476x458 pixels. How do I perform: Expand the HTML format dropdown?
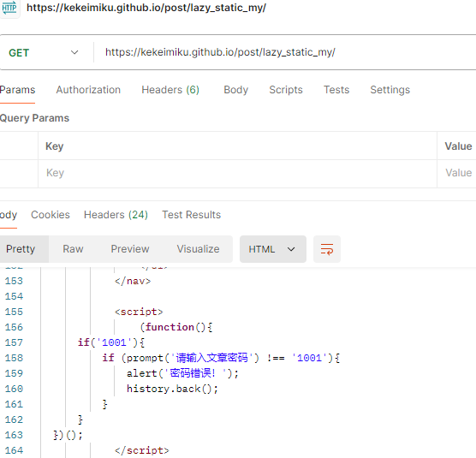(x=273, y=249)
